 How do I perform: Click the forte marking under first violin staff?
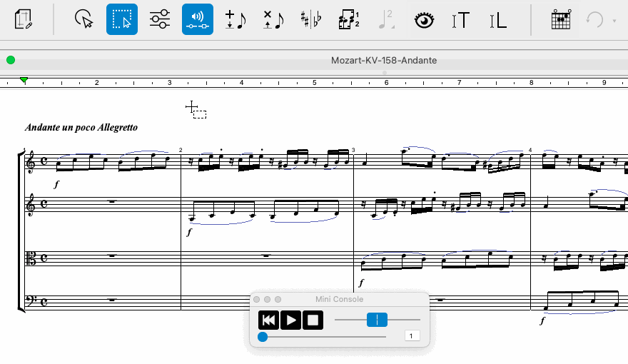tap(56, 184)
